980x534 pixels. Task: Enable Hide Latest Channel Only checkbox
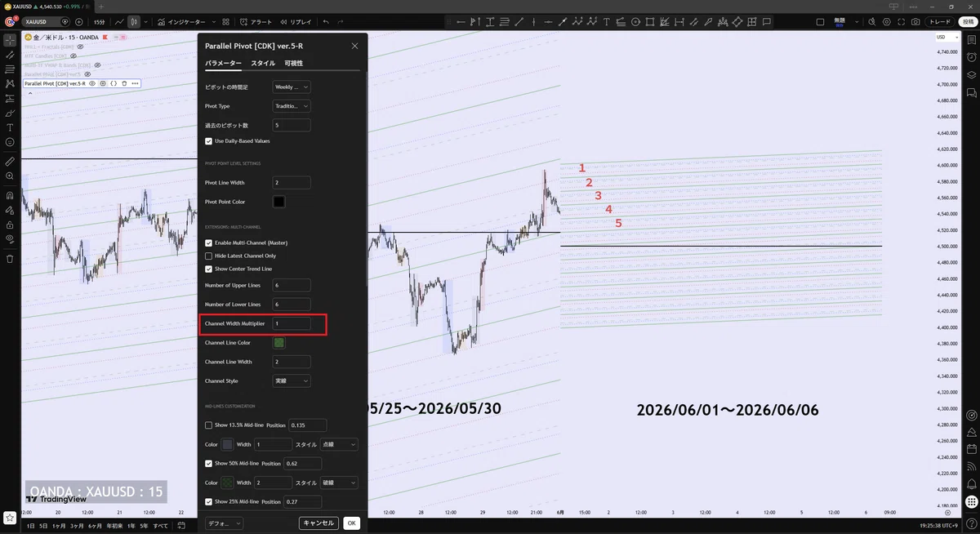(x=209, y=256)
